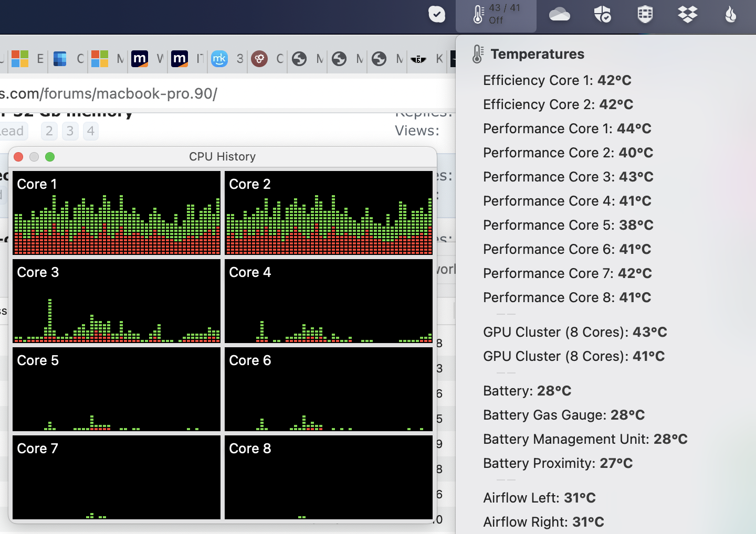Select the Performance Core 4: 41°C row
Viewport: 756px width, 534px height.
(x=606, y=201)
